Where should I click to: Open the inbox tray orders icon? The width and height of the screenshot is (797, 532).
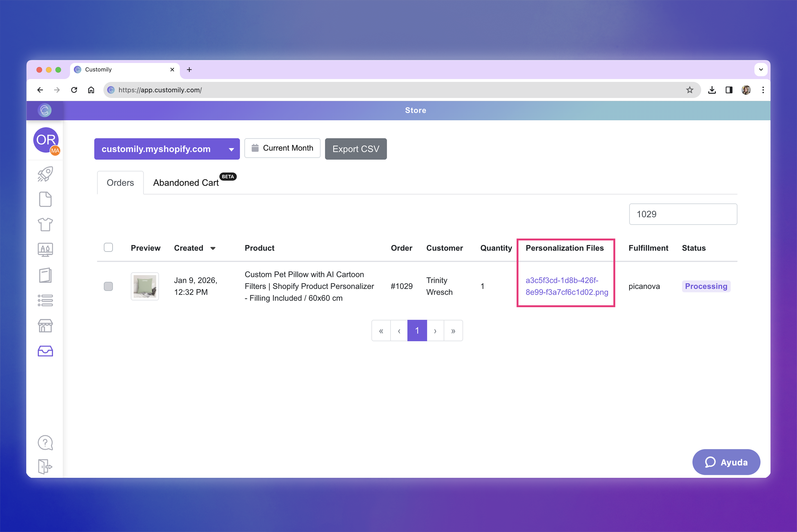point(45,351)
